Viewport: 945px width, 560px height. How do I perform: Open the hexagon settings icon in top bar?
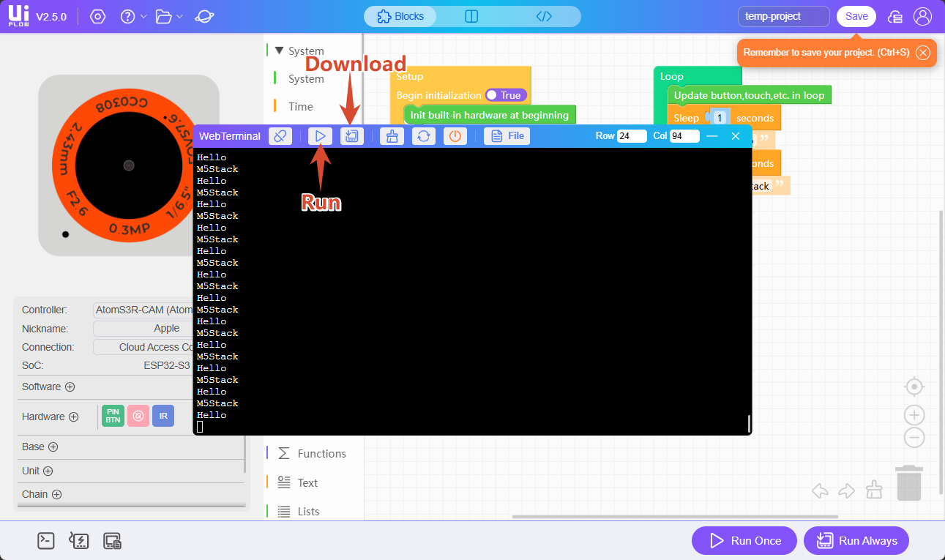pos(98,17)
